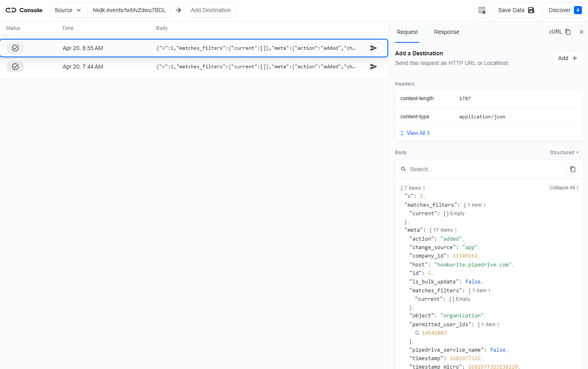This screenshot has width=588, height=369.
Task: Select the Request tab
Action: (x=407, y=32)
